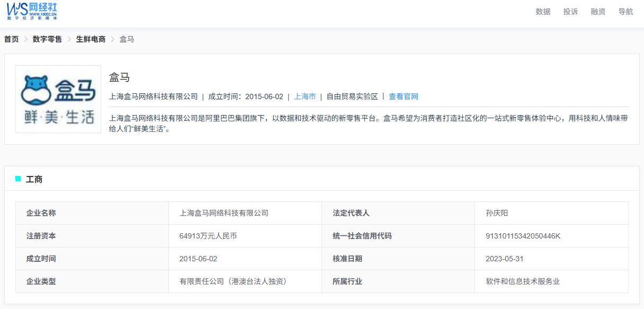Click the code 91310115342050446K
644x309 pixels.
click(523, 236)
